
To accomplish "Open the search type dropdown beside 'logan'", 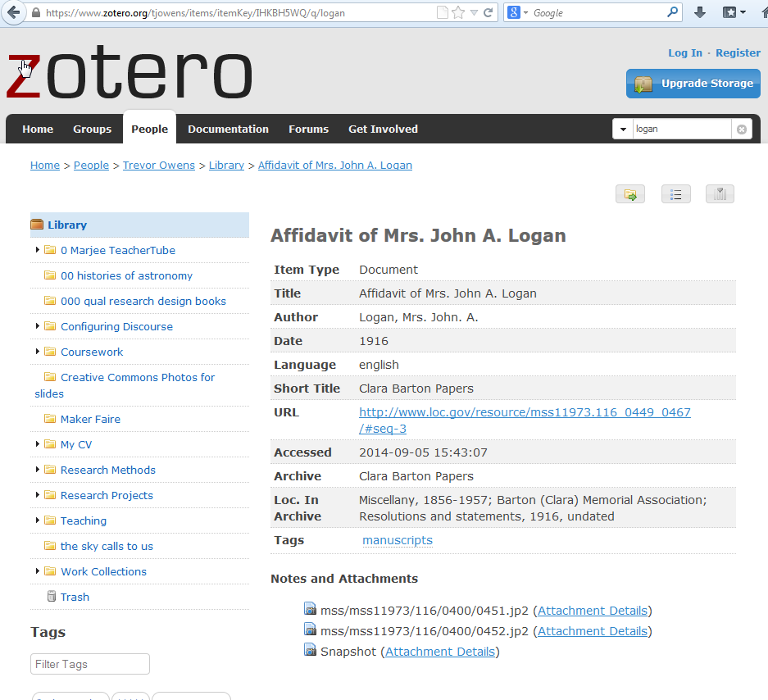I will [x=623, y=130].
